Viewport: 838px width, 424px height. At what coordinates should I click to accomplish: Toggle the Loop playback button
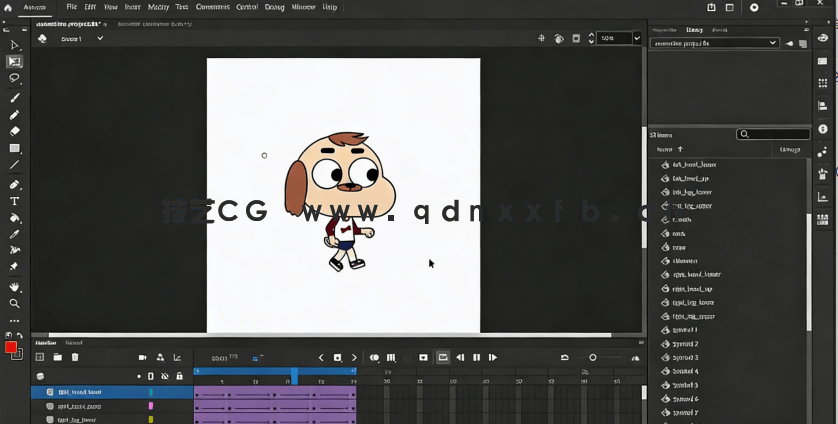tap(443, 357)
